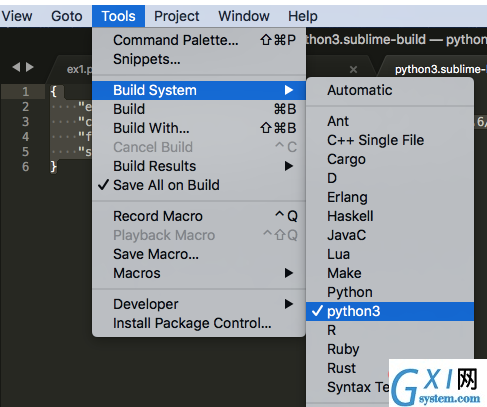This screenshot has width=487, height=407.
Task: Select the Python build system
Action: tap(390, 292)
